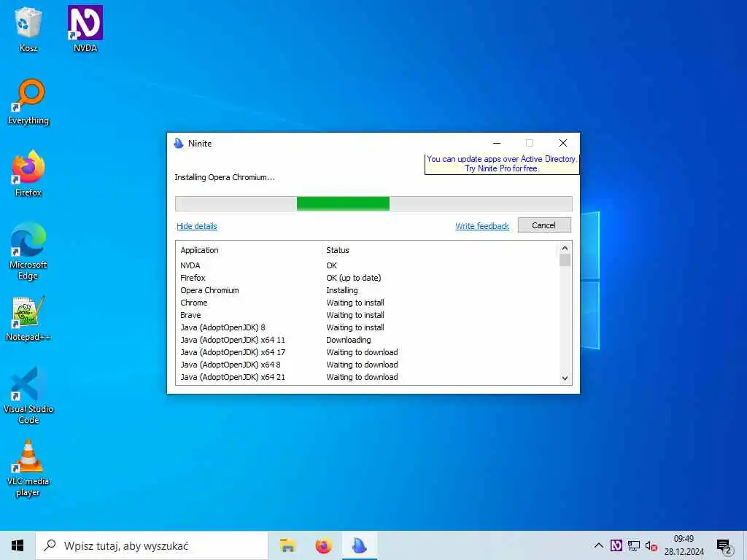Open the Write feedback link

(482, 226)
